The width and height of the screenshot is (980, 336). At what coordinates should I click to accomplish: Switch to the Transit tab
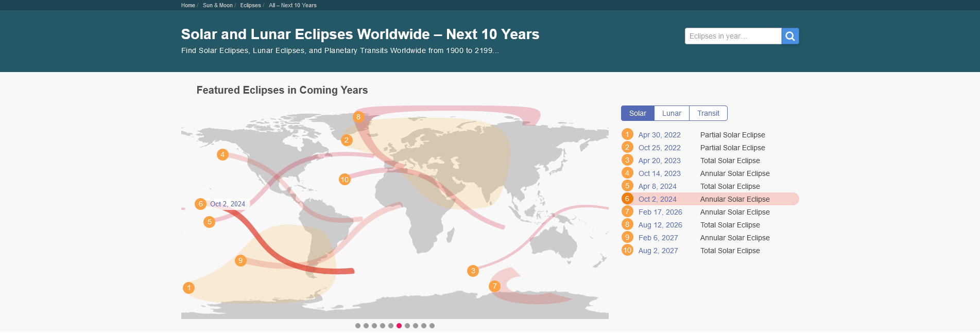click(x=708, y=113)
